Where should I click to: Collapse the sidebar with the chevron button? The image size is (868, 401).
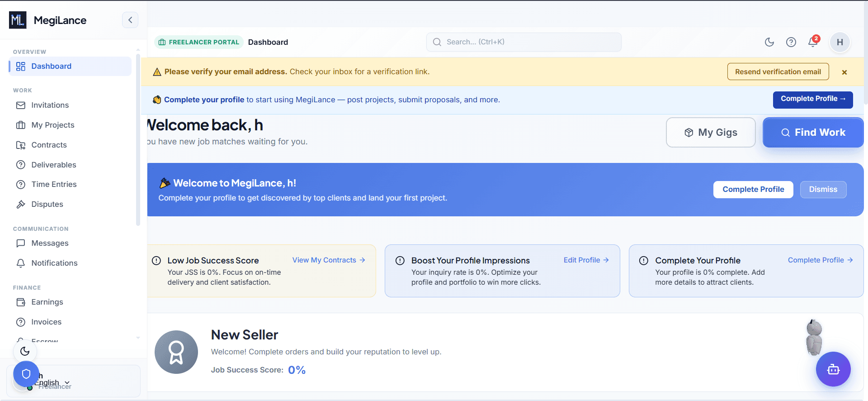130,20
